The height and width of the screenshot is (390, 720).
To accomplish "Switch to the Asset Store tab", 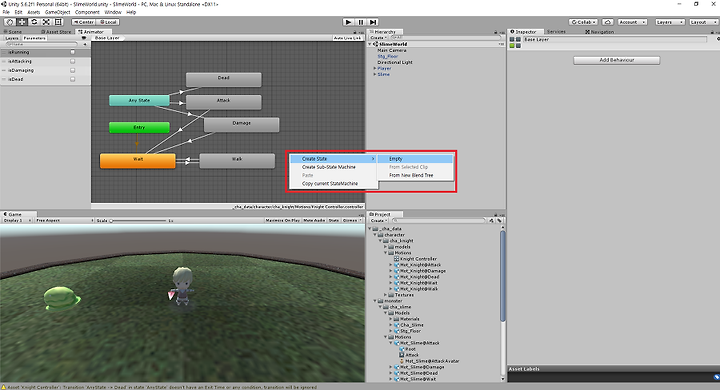I will point(56,32).
